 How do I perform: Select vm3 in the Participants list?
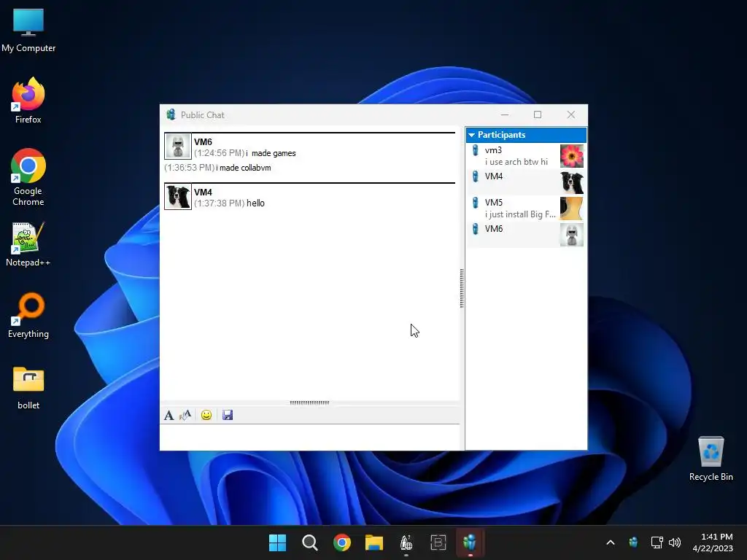pos(526,156)
